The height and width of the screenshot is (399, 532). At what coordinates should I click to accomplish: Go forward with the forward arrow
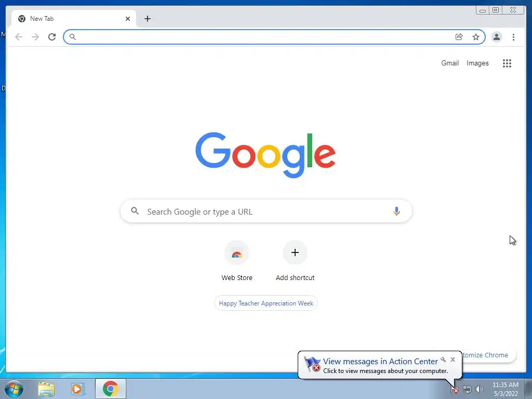[35, 37]
